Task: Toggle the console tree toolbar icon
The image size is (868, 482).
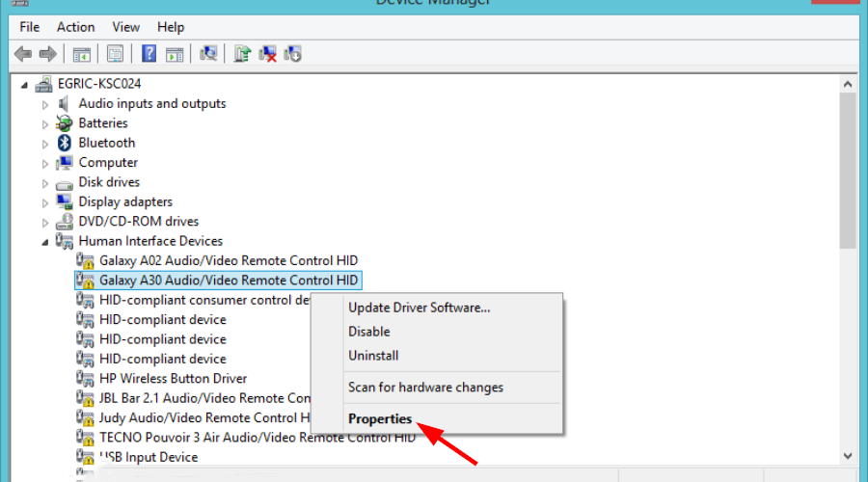Action: click(x=81, y=54)
